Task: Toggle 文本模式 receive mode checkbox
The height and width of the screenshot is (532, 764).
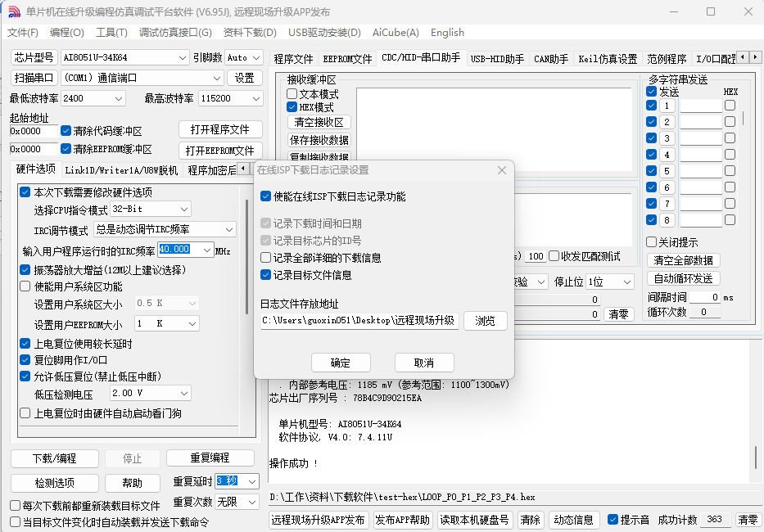Action: tap(292, 93)
